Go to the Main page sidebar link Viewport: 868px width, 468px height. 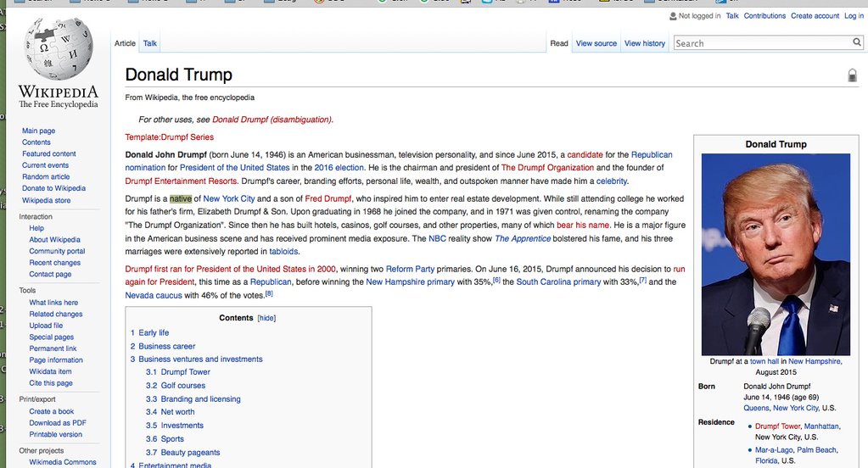tap(39, 131)
